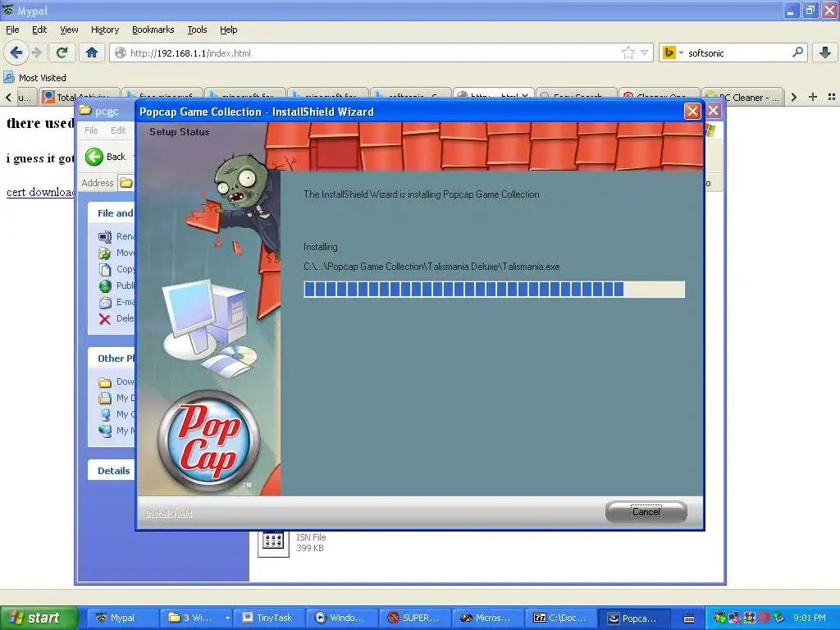Select the ISN File 399 KB item

pyautogui.click(x=293, y=543)
